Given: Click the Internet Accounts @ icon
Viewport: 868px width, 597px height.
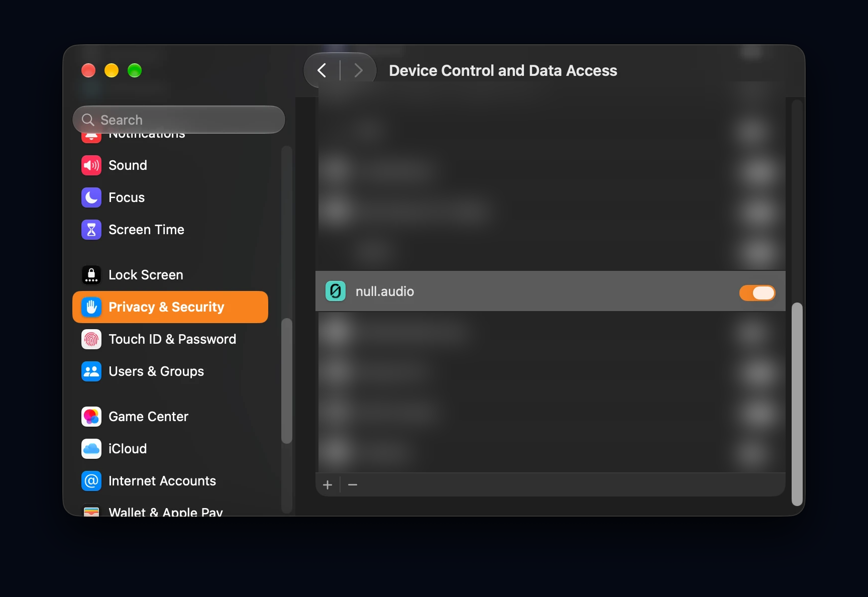Looking at the screenshot, I should tap(91, 481).
